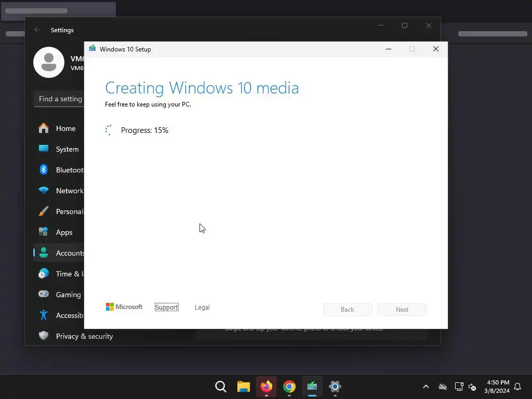Select Bluetooth settings in sidebar
Image resolution: width=532 pixels, height=399 pixels.
pos(59,170)
